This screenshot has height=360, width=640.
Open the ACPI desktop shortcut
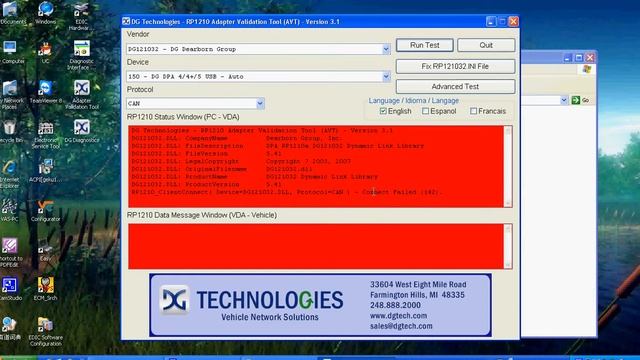tap(45, 171)
